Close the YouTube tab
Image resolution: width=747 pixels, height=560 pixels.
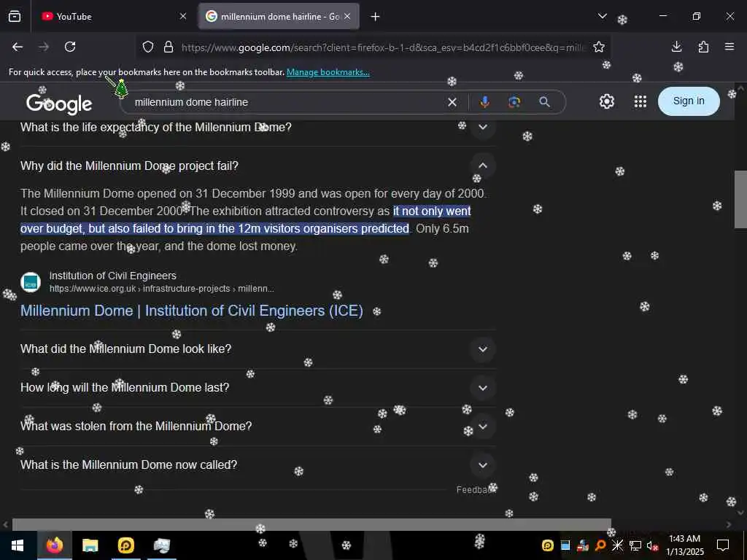[183, 17]
